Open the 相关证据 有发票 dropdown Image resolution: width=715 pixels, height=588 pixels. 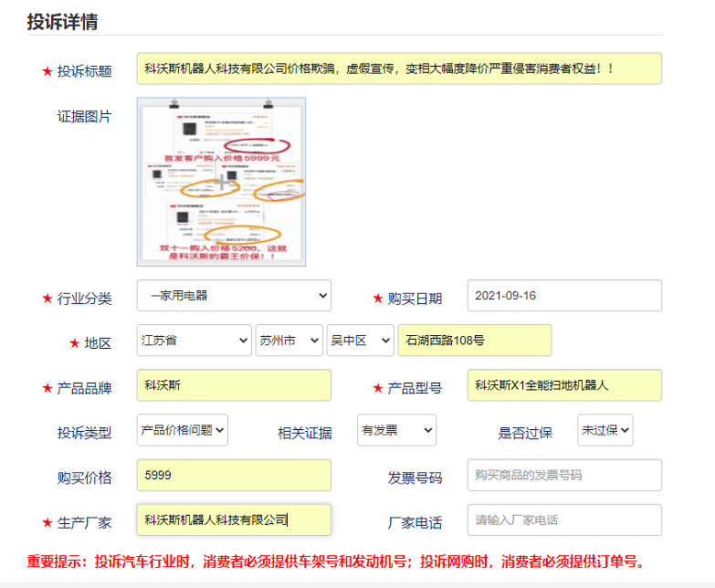(396, 430)
